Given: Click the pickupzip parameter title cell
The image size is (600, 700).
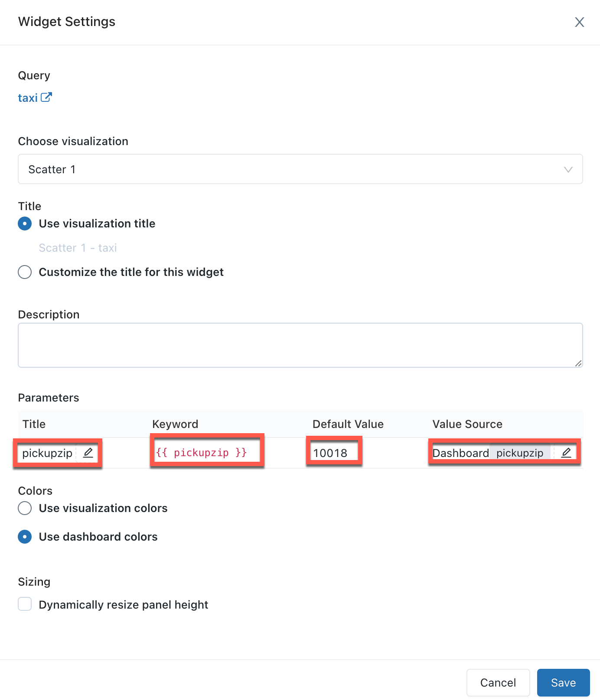Looking at the screenshot, I should [47, 453].
